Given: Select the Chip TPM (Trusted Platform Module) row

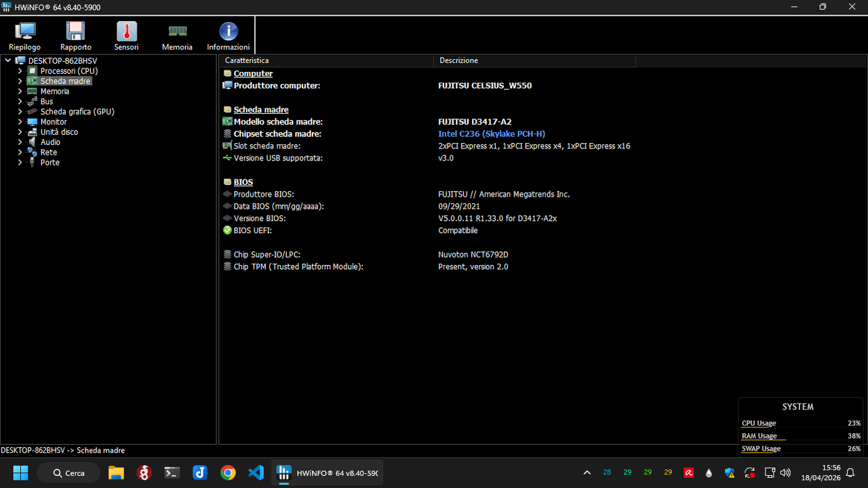Looking at the screenshot, I should click(428, 267).
